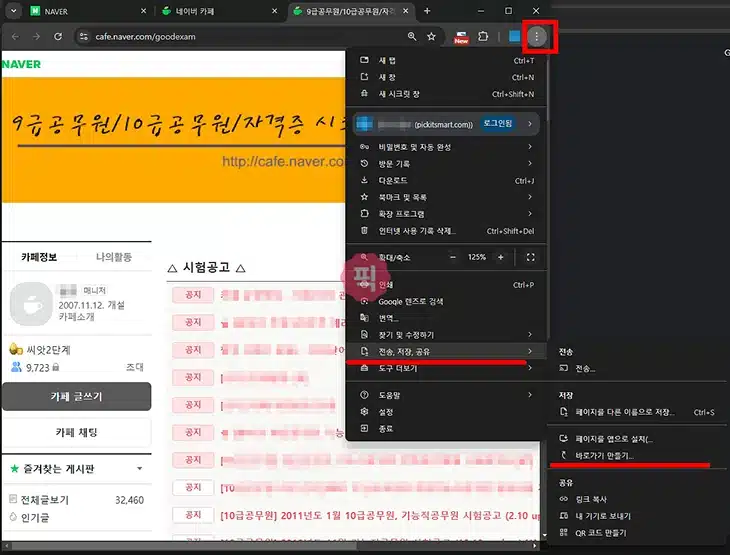Open the new tab plus button
The image size is (730, 555).
[427, 11]
